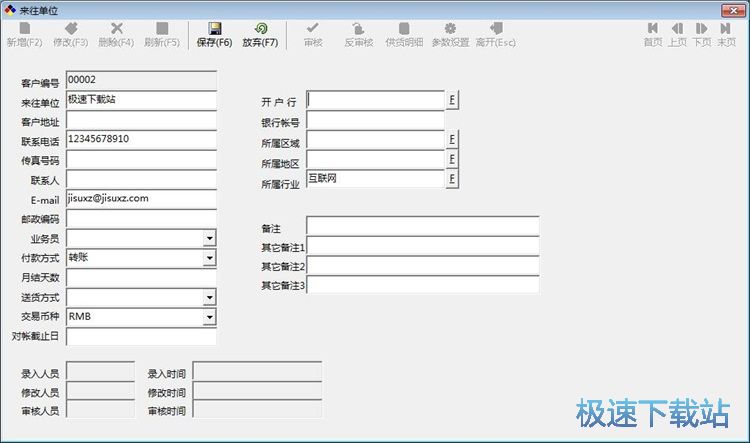Screen dimensions: 750x443
Task: Click the 离开(Esc) exit icon
Action: [496, 29]
